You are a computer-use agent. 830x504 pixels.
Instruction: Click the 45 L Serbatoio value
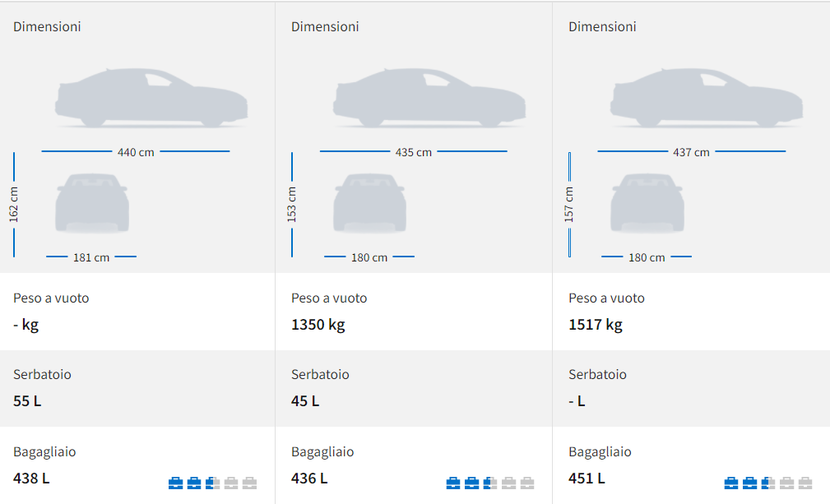(x=305, y=401)
